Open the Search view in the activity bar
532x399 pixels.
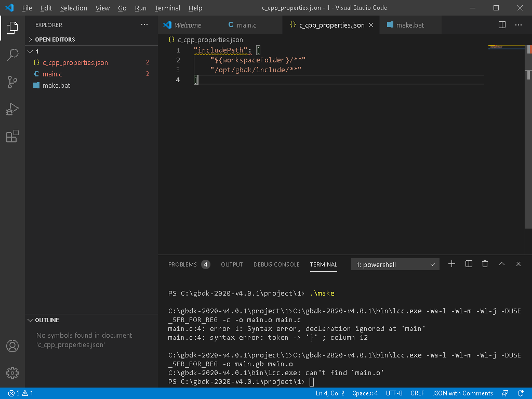(12, 55)
